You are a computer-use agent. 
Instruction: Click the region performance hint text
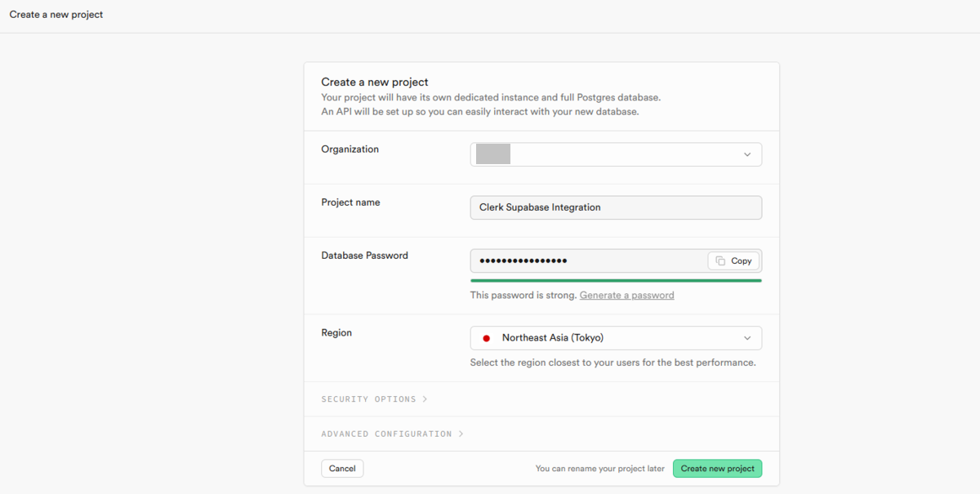pyautogui.click(x=612, y=363)
